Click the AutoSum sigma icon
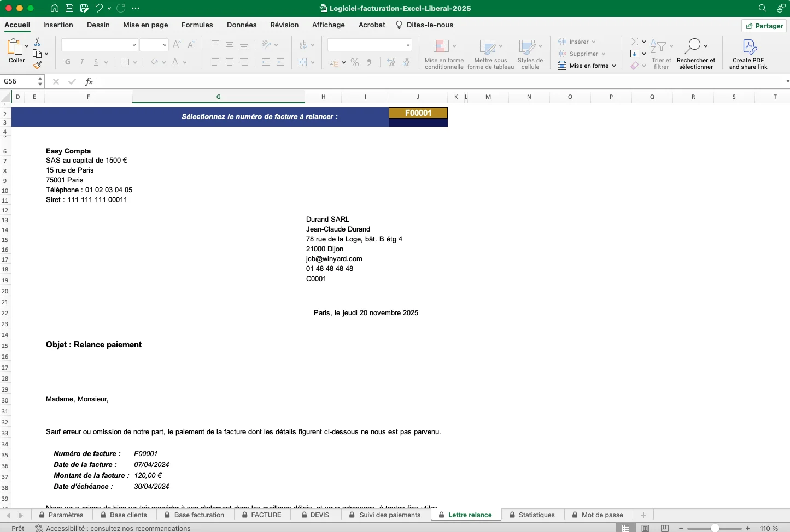This screenshot has width=790, height=532. (634, 42)
